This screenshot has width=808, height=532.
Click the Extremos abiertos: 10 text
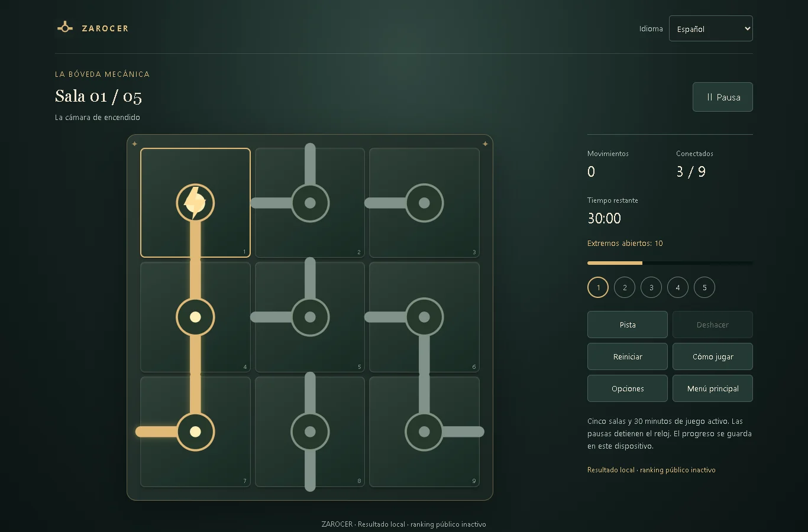[x=625, y=244]
